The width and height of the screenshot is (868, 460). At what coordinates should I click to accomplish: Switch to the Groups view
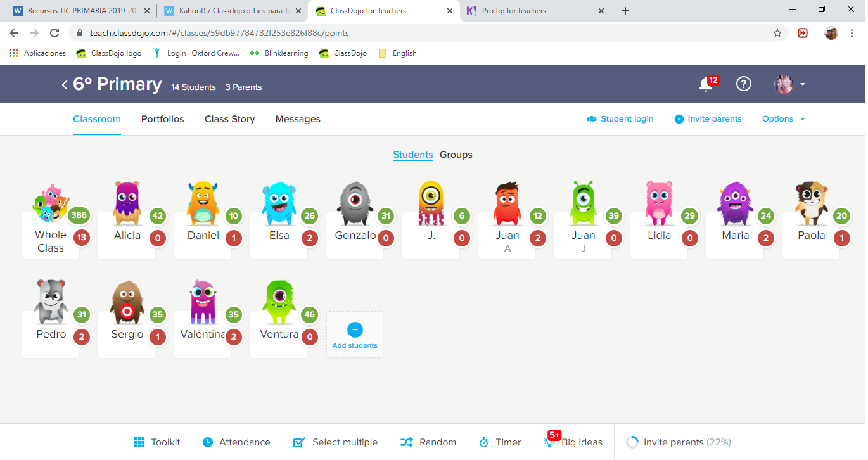456,155
